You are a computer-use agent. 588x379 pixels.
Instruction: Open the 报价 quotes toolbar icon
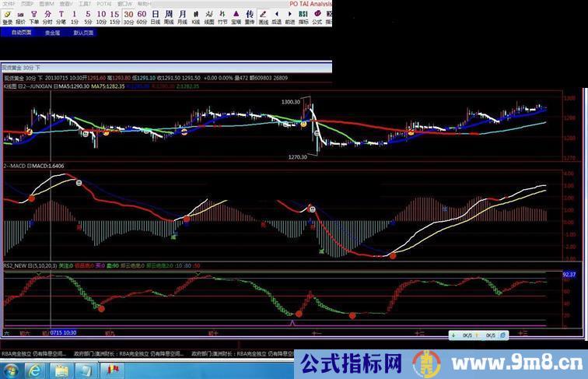(21, 16)
